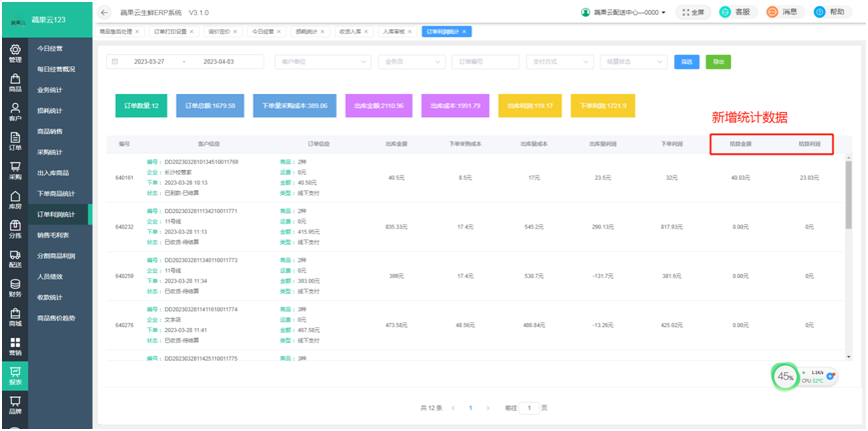
Task: Click the 下单利润:1721.9 summary card
Action: click(603, 105)
